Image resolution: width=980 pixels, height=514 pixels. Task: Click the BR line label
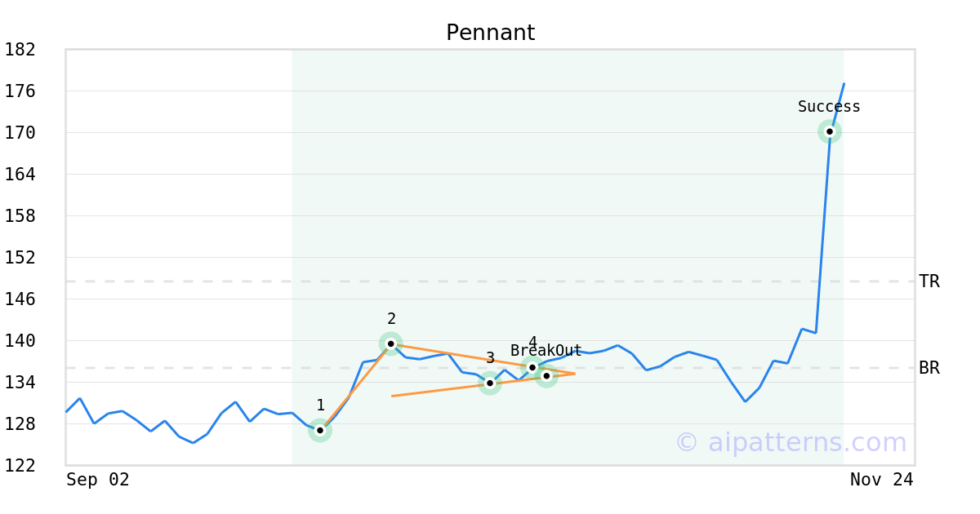coord(929,368)
